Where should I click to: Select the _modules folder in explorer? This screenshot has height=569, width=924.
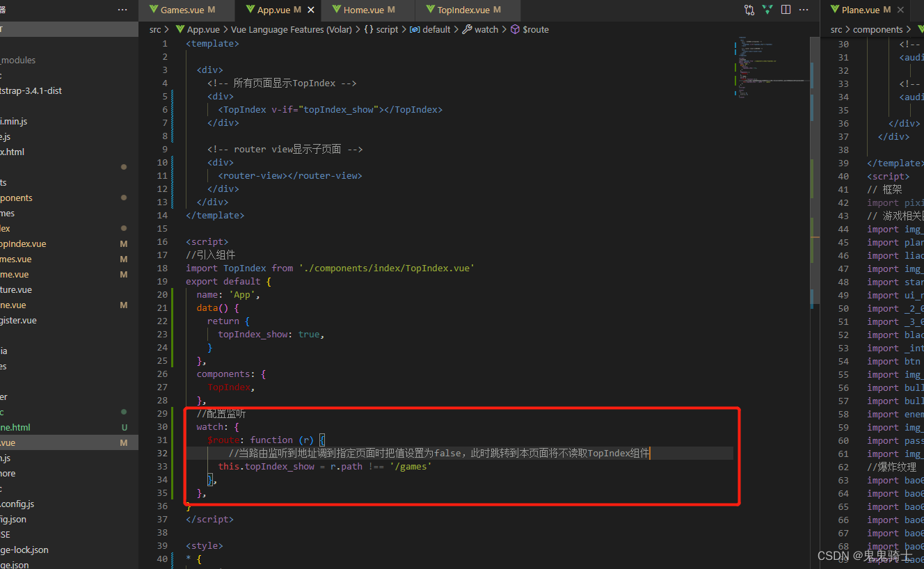coord(17,60)
